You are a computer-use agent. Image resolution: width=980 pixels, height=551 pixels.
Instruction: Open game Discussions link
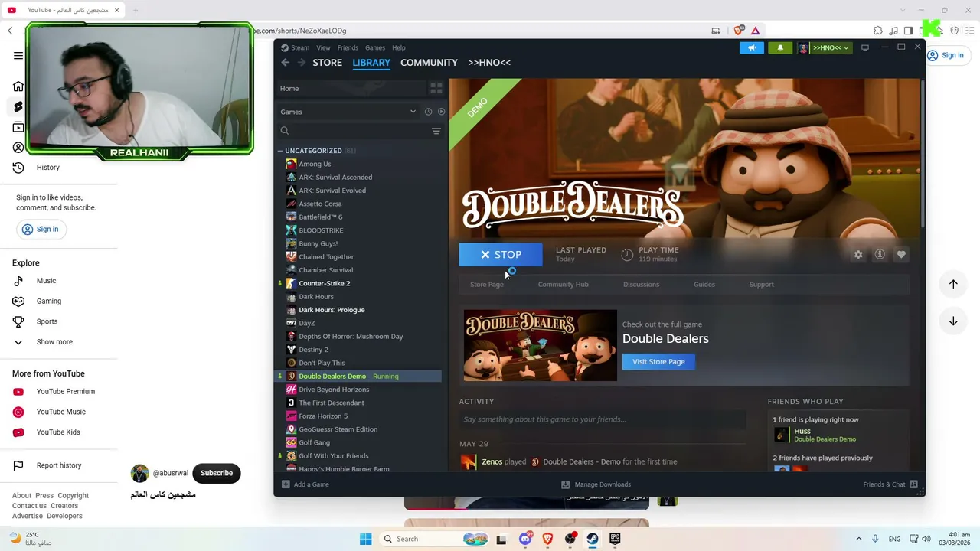[x=641, y=285]
